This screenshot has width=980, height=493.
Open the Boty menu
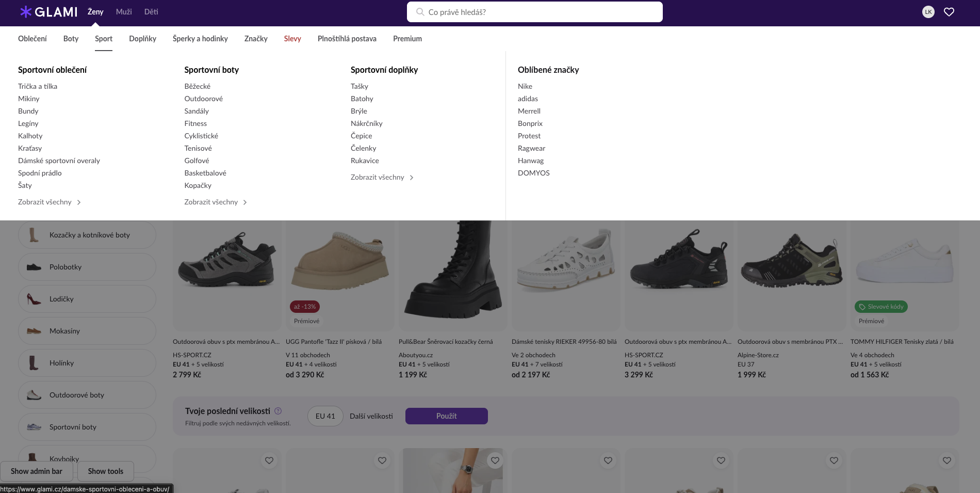(71, 39)
